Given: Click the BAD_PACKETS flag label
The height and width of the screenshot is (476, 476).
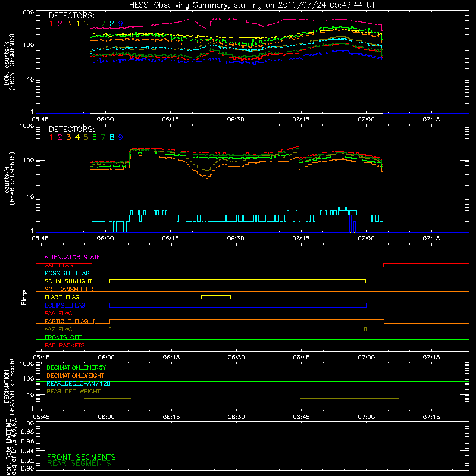Looking at the screenshot, I should click(65, 345).
